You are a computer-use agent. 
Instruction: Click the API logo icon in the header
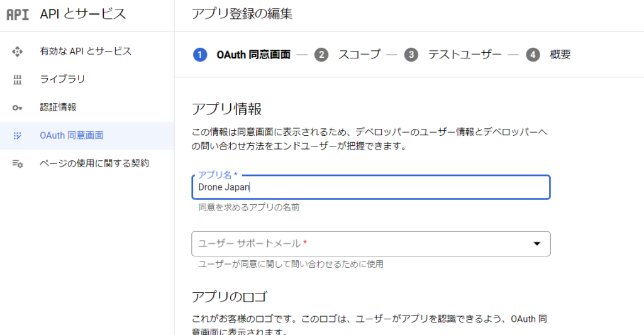coord(18,14)
